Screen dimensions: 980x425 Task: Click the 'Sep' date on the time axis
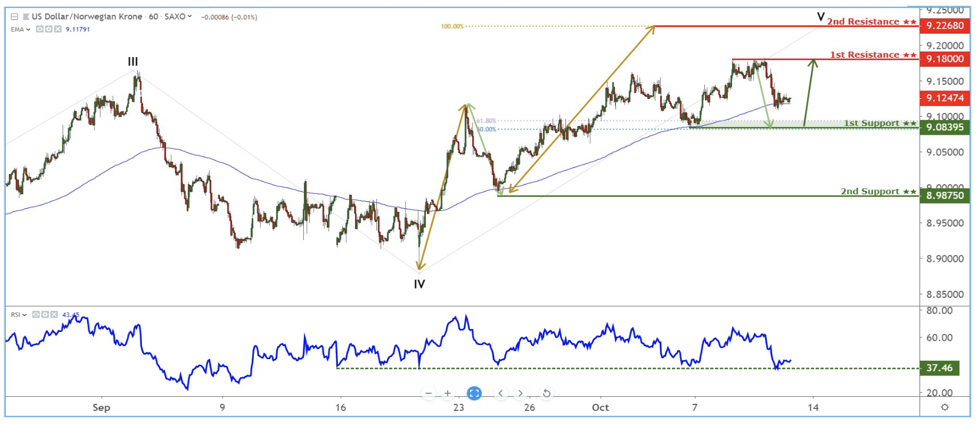(x=101, y=407)
